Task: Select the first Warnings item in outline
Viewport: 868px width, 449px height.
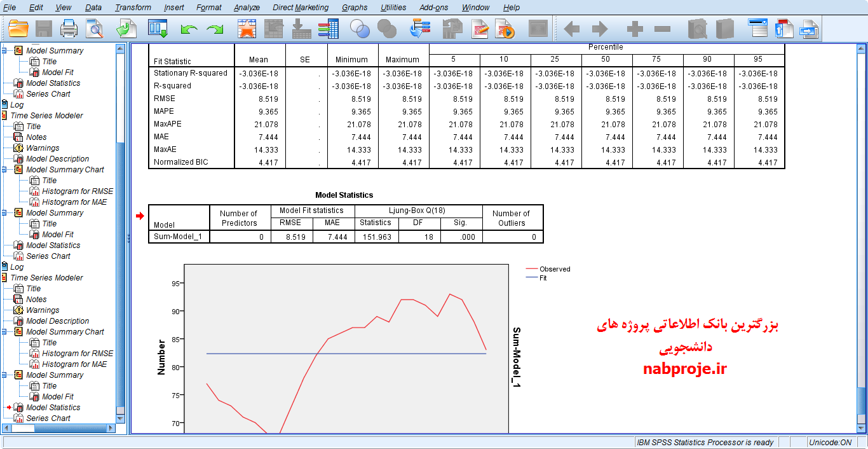Action: click(x=43, y=148)
